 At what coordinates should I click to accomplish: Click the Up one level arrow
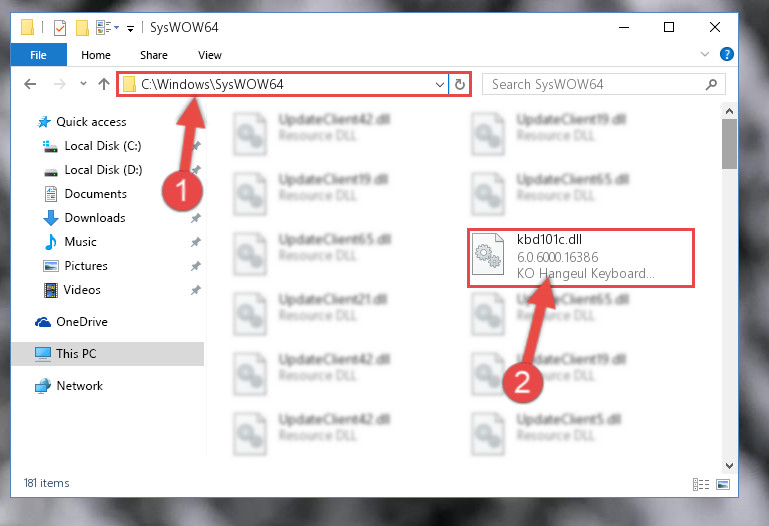pos(103,84)
